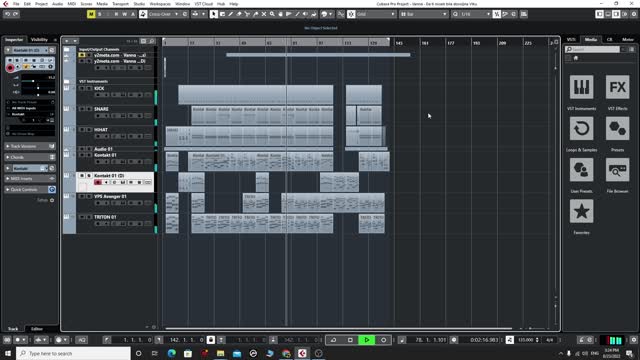Screen dimensions: 640x360
Task: Toggle global Write automation W button
Action: click(124, 14)
